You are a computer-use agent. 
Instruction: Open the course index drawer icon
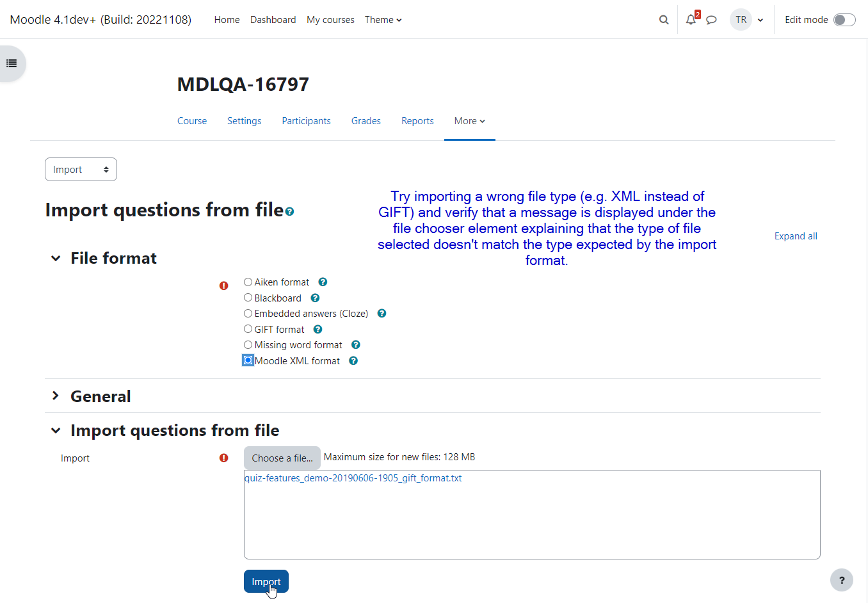(x=12, y=63)
